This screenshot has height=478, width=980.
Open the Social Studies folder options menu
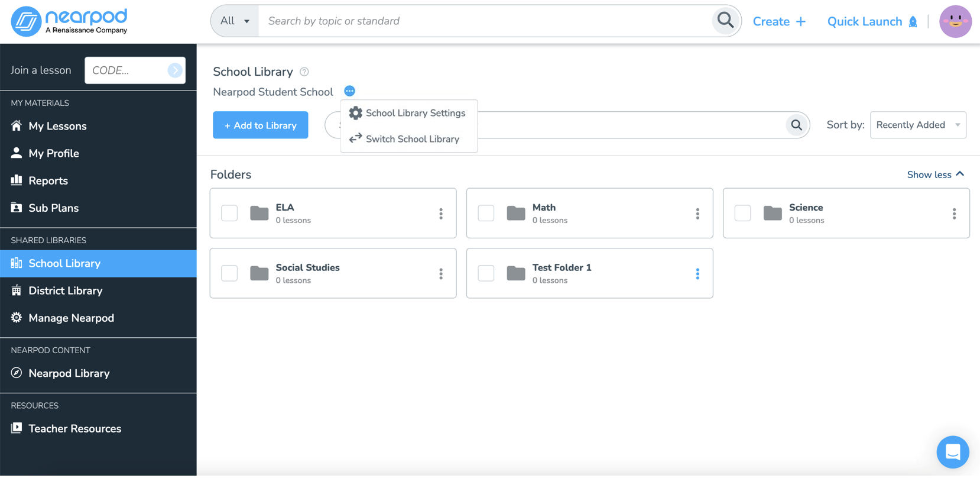coord(441,274)
